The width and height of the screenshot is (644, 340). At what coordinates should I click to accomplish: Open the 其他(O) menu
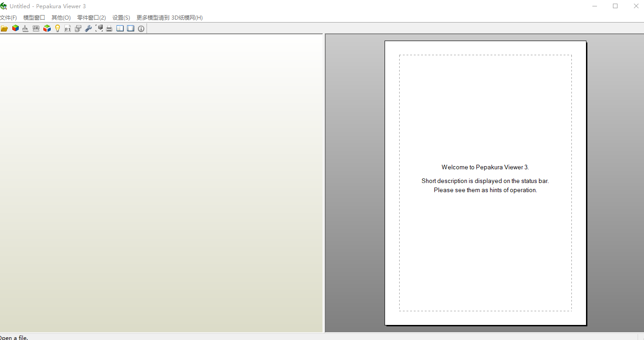61,18
